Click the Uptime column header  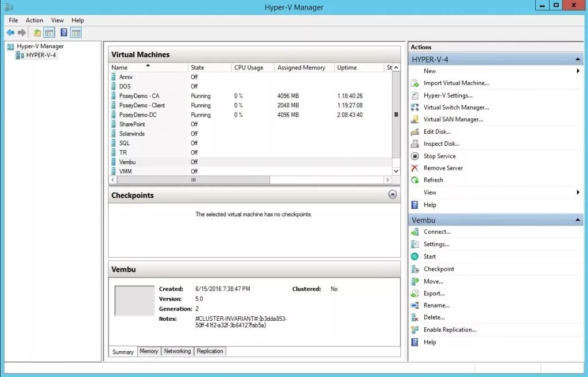click(x=359, y=68)
